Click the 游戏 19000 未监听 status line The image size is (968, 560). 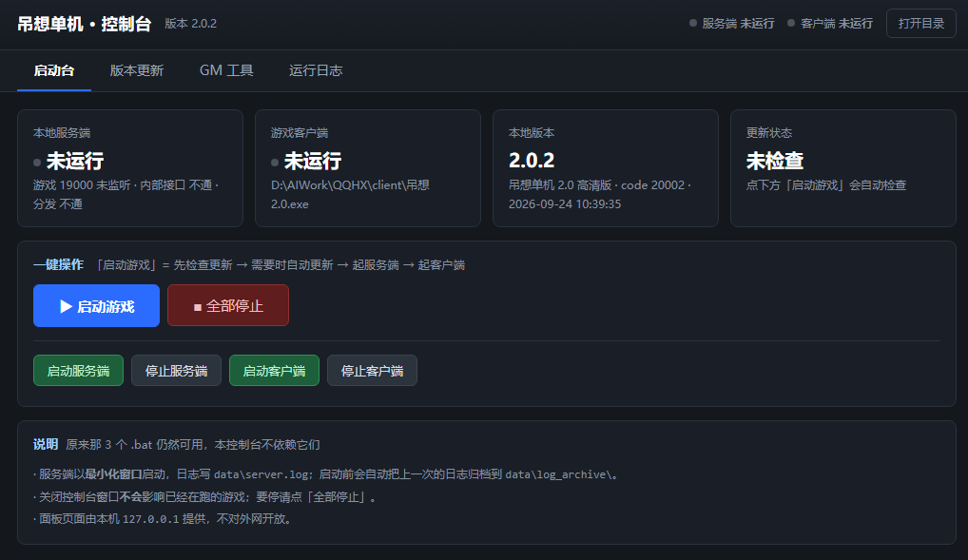126,195
